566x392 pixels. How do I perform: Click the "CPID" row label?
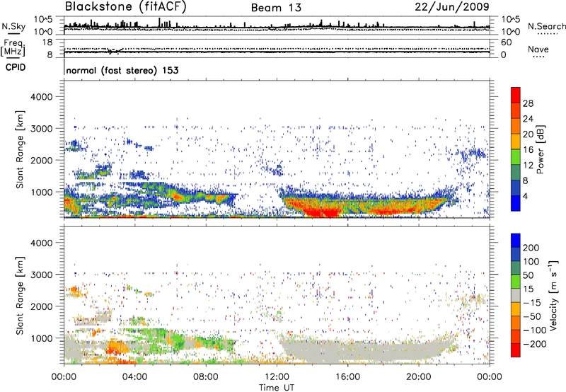(x=15, y=67)
